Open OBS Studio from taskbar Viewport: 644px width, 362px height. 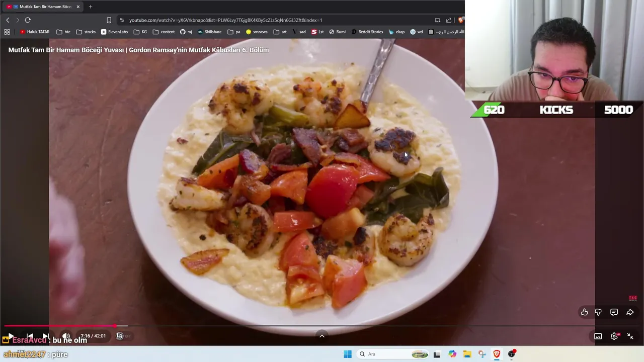512,354
